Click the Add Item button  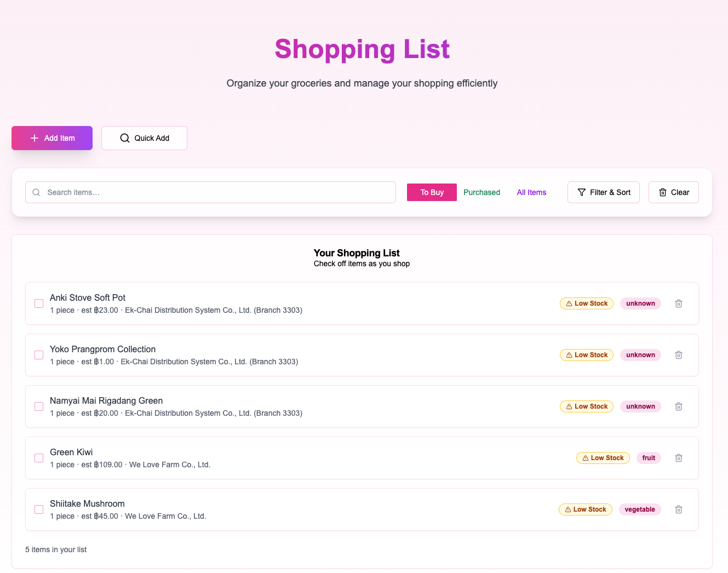52,138
